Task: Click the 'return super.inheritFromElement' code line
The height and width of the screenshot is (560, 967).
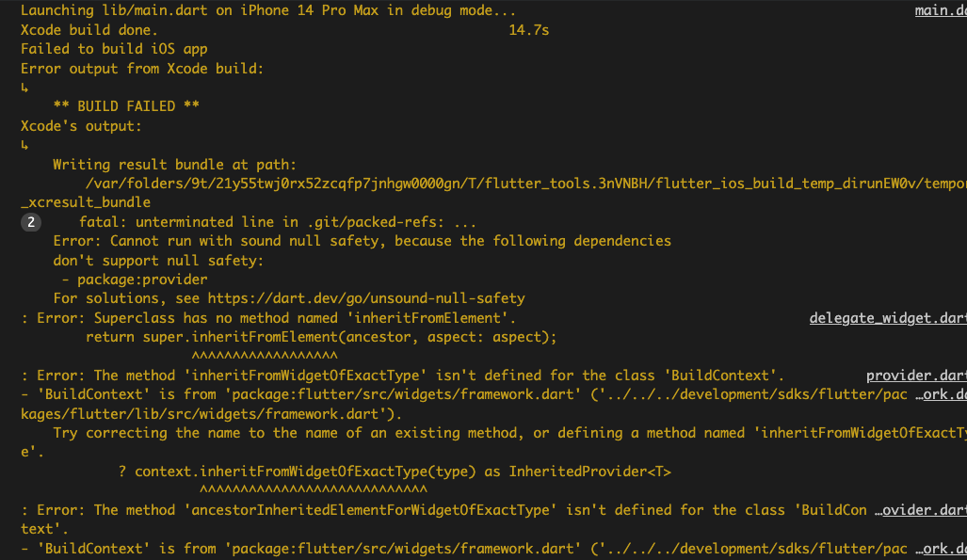Action: (321, 337)
